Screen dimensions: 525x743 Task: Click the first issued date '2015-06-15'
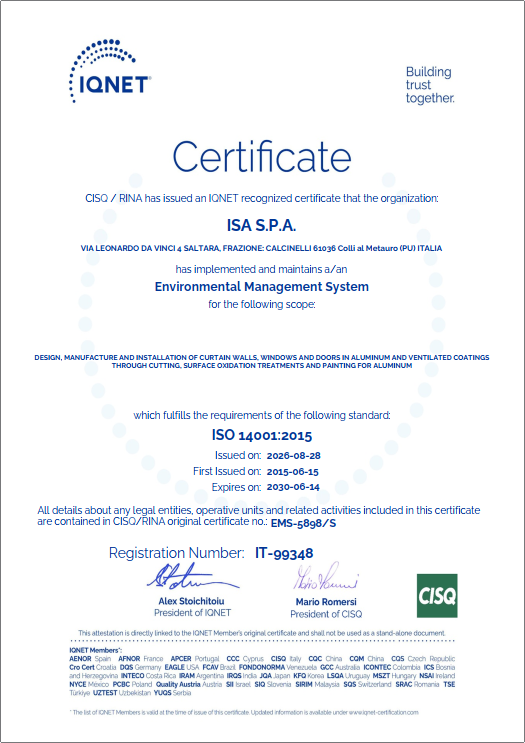tap(292, 472)
